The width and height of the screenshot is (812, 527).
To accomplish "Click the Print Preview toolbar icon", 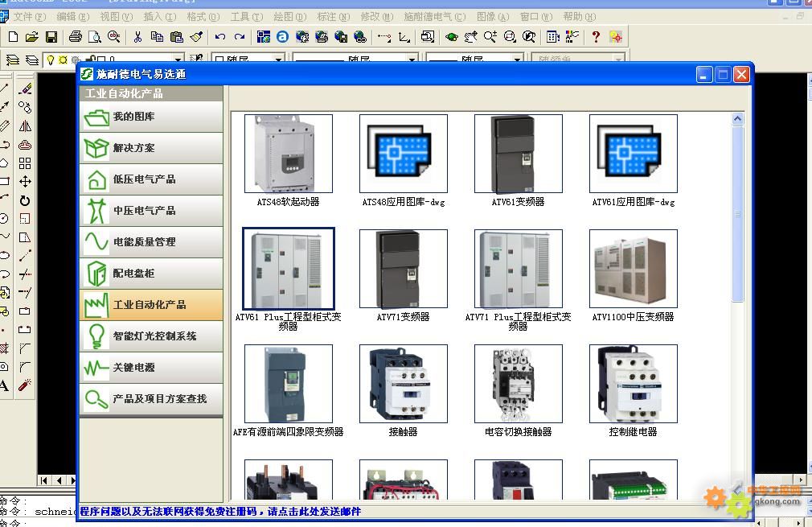I will tap(94, 37).
